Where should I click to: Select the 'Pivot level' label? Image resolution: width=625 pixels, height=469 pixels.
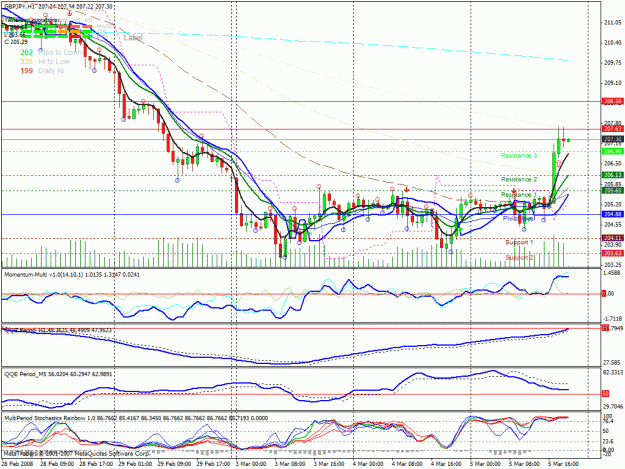(519, 218)
